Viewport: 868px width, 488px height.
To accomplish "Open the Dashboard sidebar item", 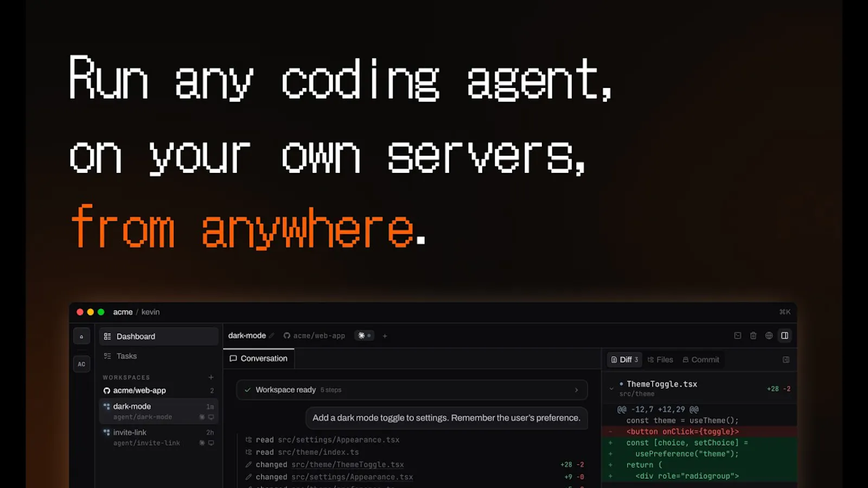I will (159, 336).
